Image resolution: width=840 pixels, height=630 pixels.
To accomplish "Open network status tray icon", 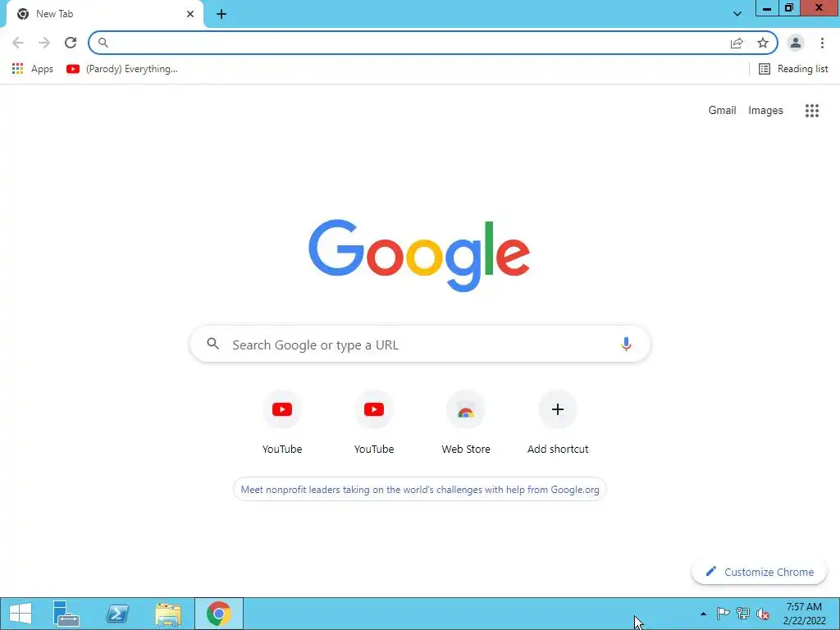I will coord(742,614).
